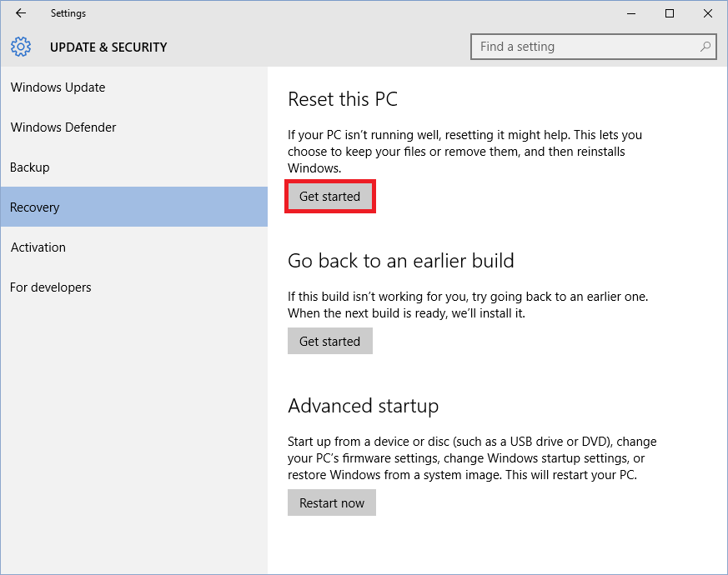Click the Reset this PC heading
The image size is (728, 575).
343,99
